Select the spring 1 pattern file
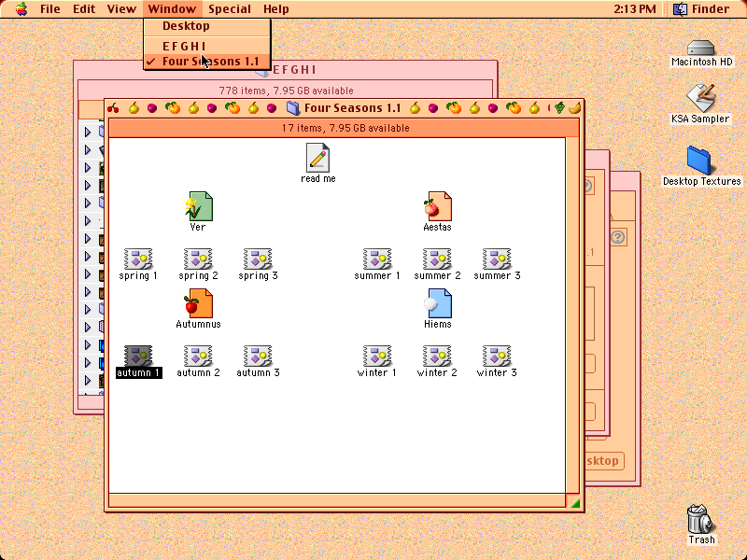The width and height of the screenshot is (747, 560). 138,259
